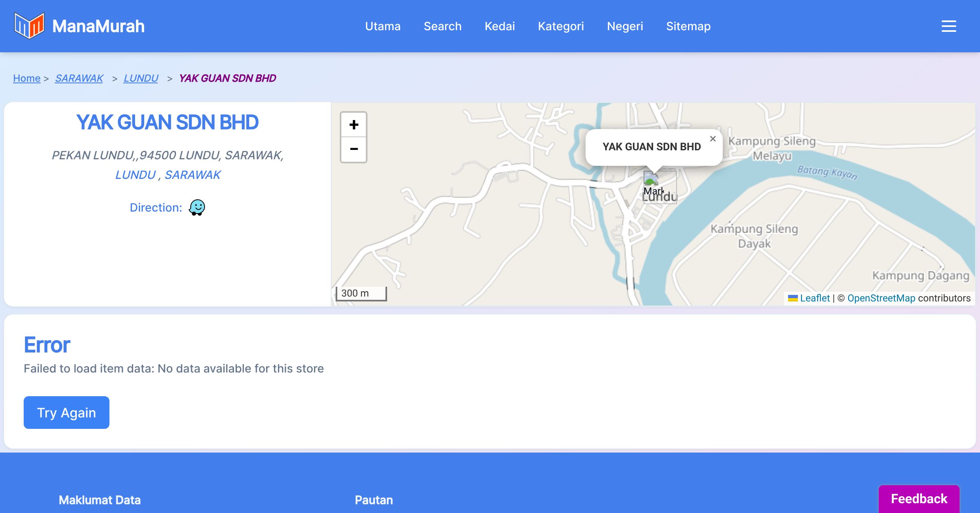Zoom in on the map
This screenshot has height=513, width=980.
point(354,125)
